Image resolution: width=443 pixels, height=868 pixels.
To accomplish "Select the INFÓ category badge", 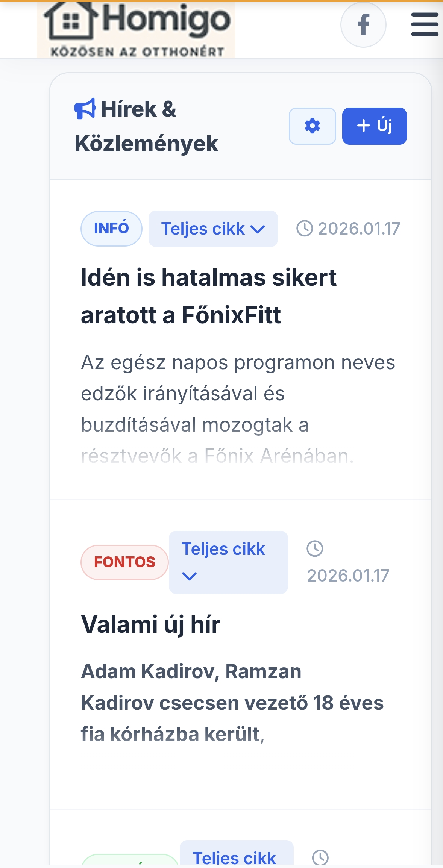I will point(111,229).
